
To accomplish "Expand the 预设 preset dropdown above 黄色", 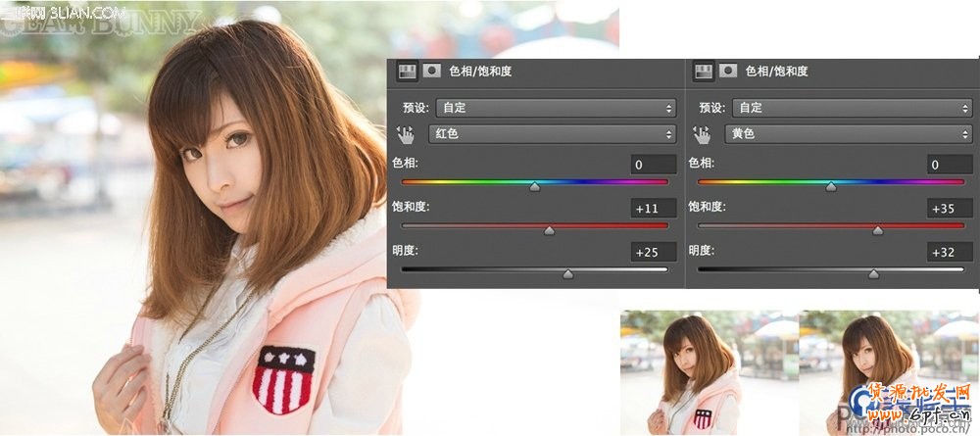I will click(848, 108).
